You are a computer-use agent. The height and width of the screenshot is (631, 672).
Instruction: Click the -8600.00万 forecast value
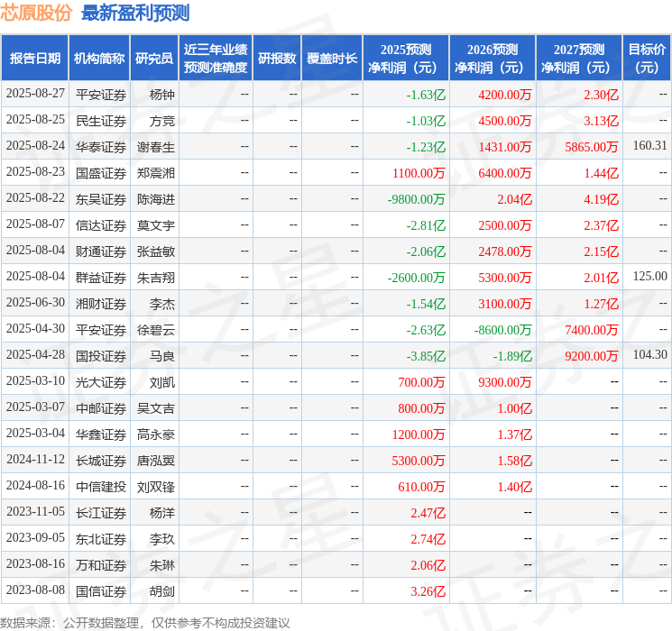(x=502, y=330)
